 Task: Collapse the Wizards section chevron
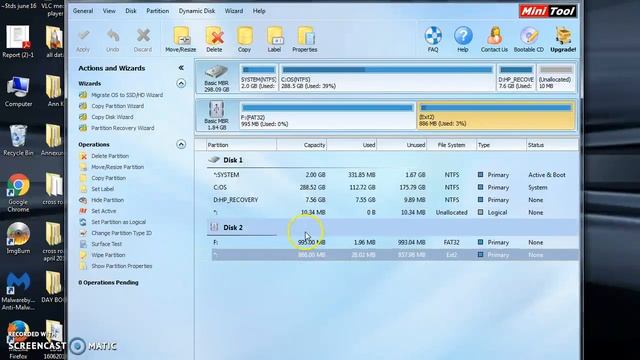coord(181,84)
